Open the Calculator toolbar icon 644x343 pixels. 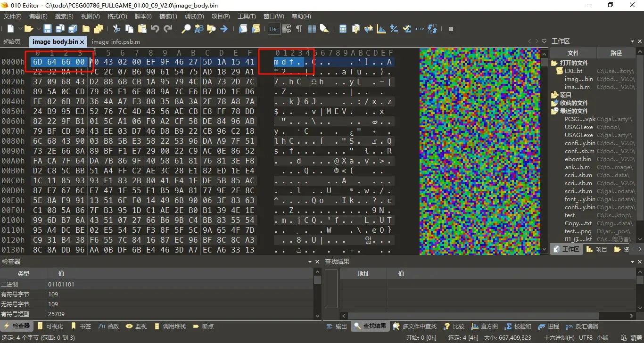click(x=343, y=29)
